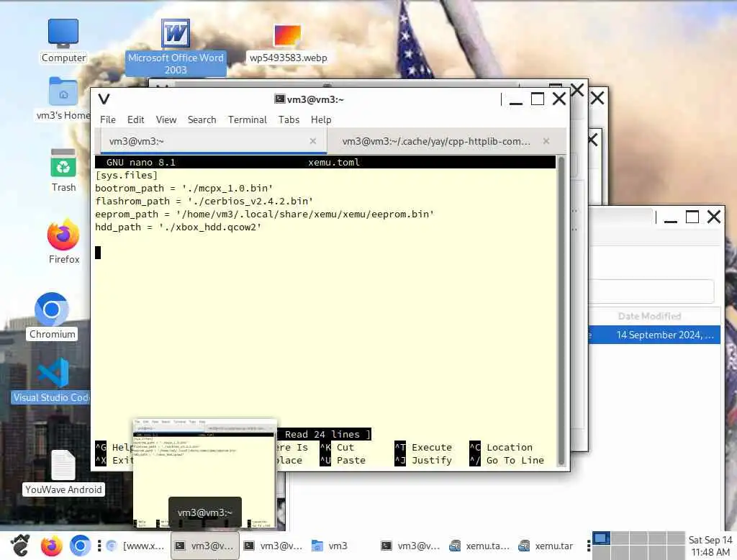The image size is (737, 560).
Task: Open the clock showing Sat Sep 14
Action: pyautogui.click(x=710, y=546)
